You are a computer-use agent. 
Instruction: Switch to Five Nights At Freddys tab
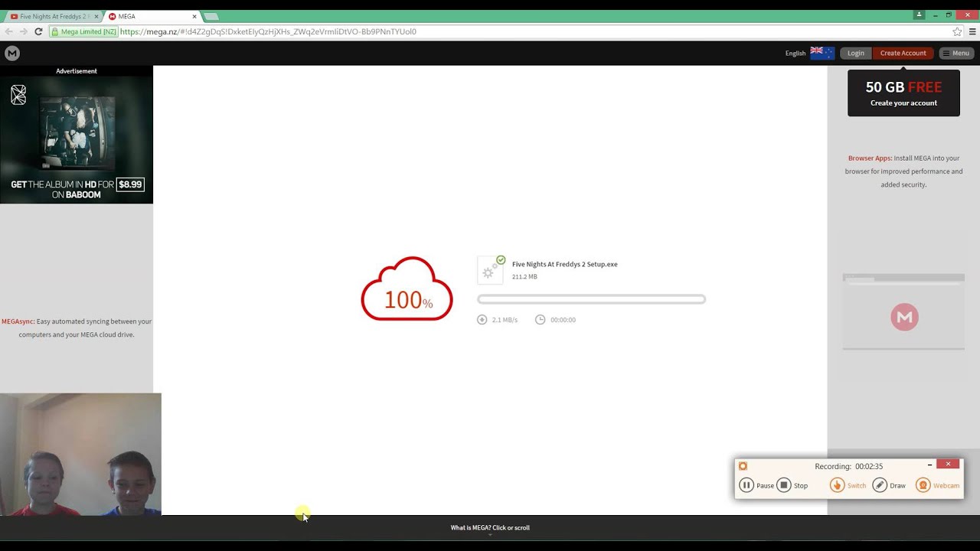tap(54, 16)
